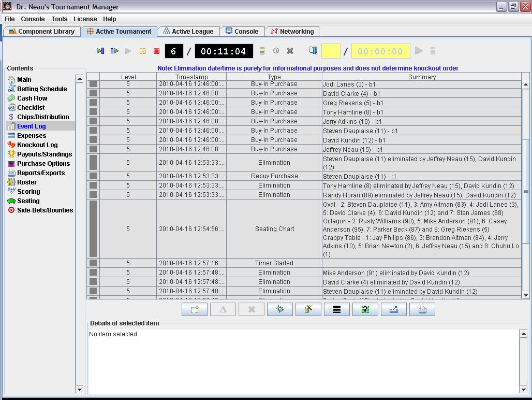Screen dimensions: 532x400
Task: Click event log scrollbar down arrow
Action: click(x=526, y=295)
